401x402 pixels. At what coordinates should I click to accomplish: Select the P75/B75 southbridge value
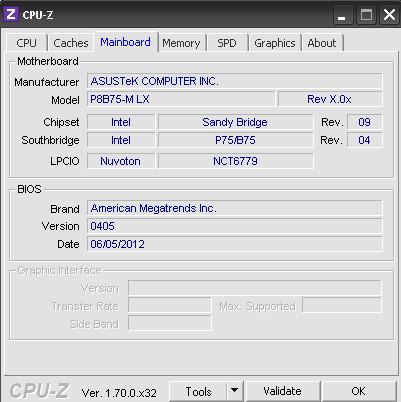tap(235, 140)
